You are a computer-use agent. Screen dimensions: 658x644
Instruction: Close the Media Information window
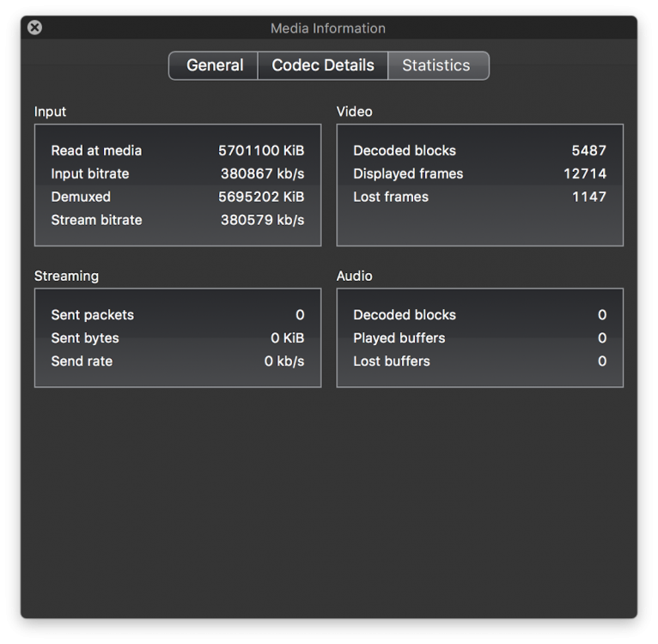(34, 27)
